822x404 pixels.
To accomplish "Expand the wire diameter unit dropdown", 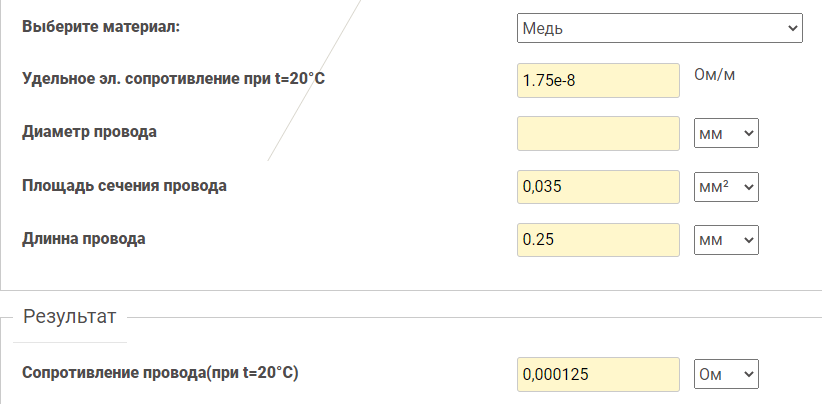I will point(726,133).
